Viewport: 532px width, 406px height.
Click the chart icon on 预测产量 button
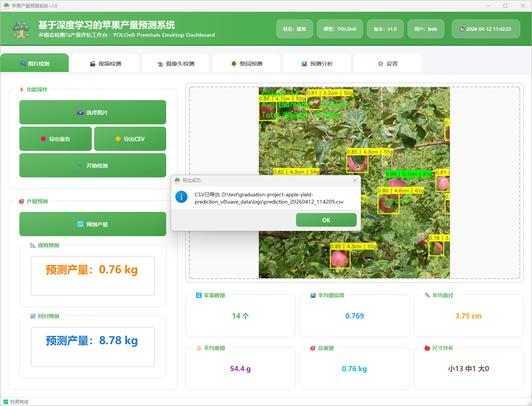[80, 224]
